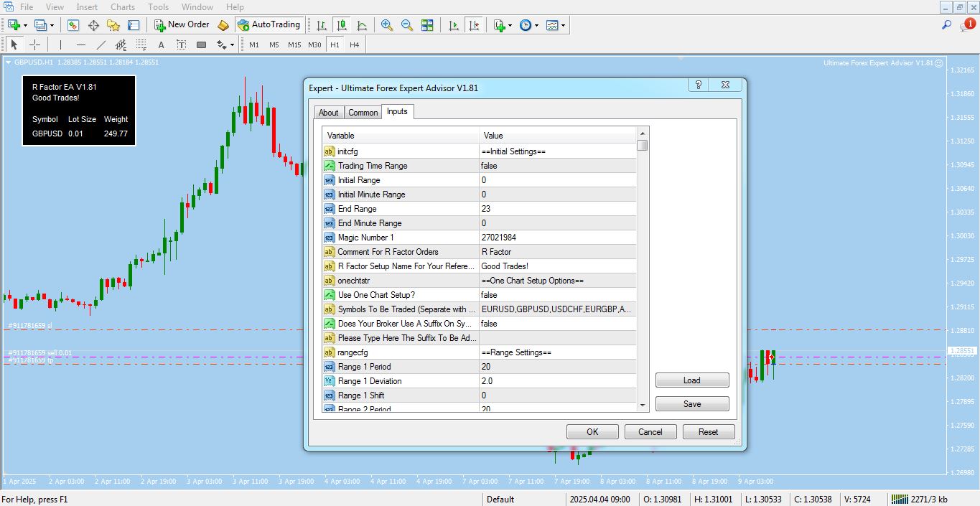The image size is (980, 506).
Task: Select the text label tool
Action: [181, 44]
